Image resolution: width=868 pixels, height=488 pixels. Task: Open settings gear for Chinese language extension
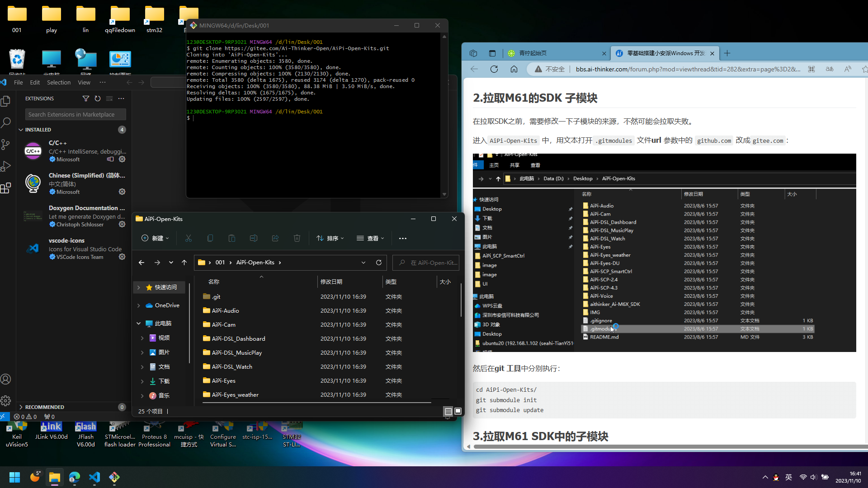coord(122,192)
